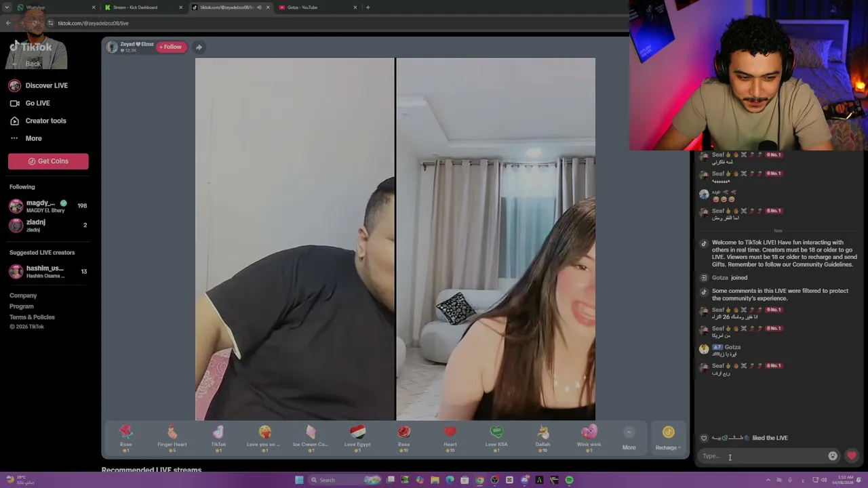
Task: Open suggested creator hashim_us live
Action: [x=48, y=272]
